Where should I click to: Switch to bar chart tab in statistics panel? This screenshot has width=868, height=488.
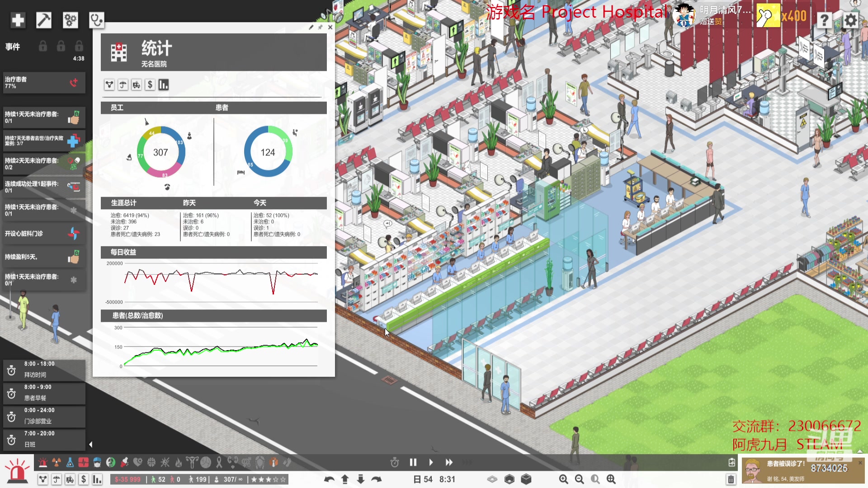click(164, 84)
